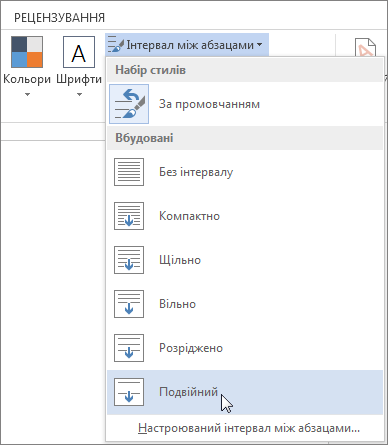
Task: Select the За промовчанням style set icon
Action: click(129, 104)
